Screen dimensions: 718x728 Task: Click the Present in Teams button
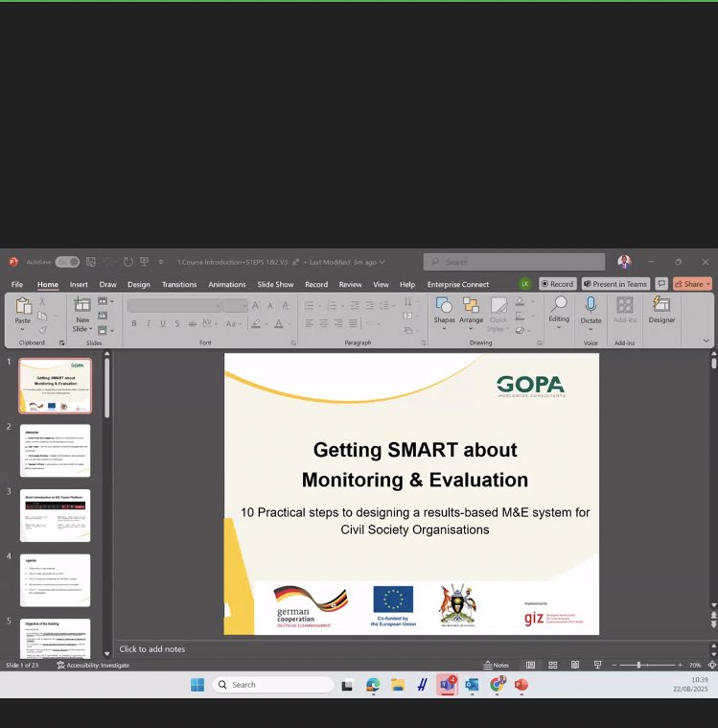coord(615,284)
